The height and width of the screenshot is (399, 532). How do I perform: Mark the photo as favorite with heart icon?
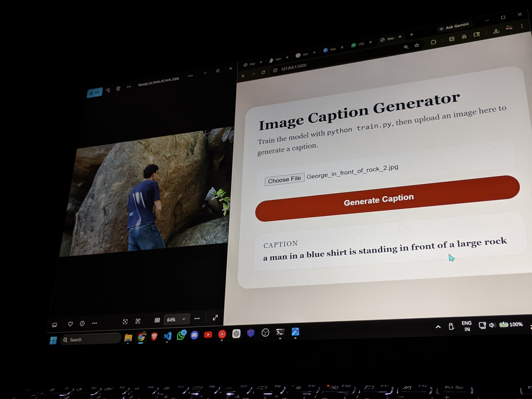click(70, 324)
